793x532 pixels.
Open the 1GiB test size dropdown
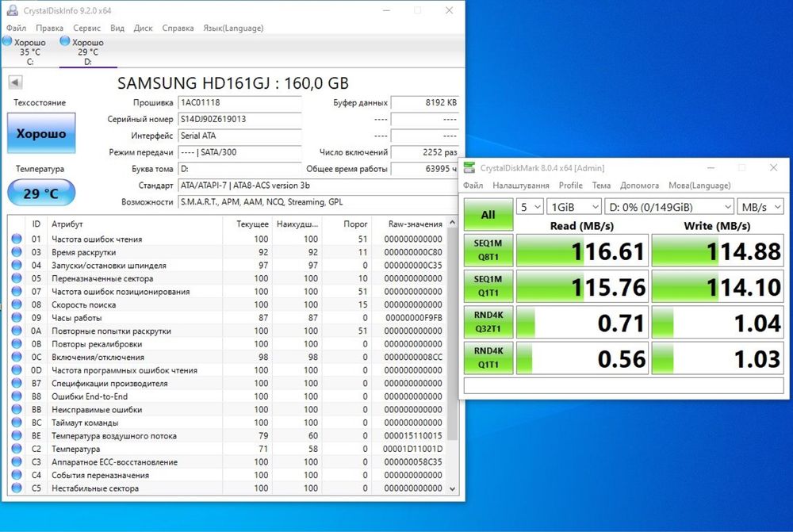pos(574,207)
